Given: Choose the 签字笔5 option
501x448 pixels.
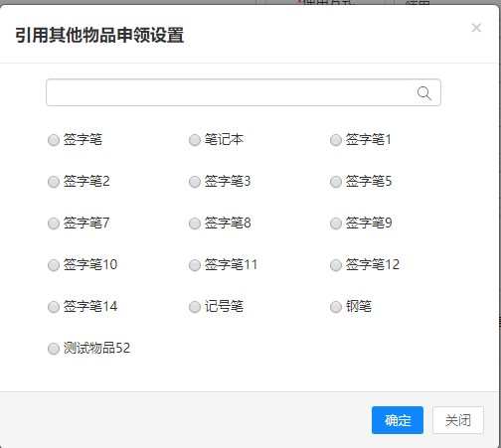Looking at the screenshot, I should point(336,182).
